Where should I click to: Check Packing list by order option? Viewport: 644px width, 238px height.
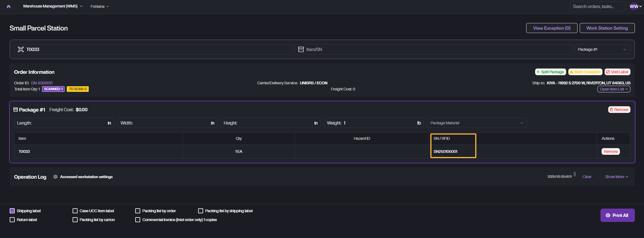pos(138,211)
